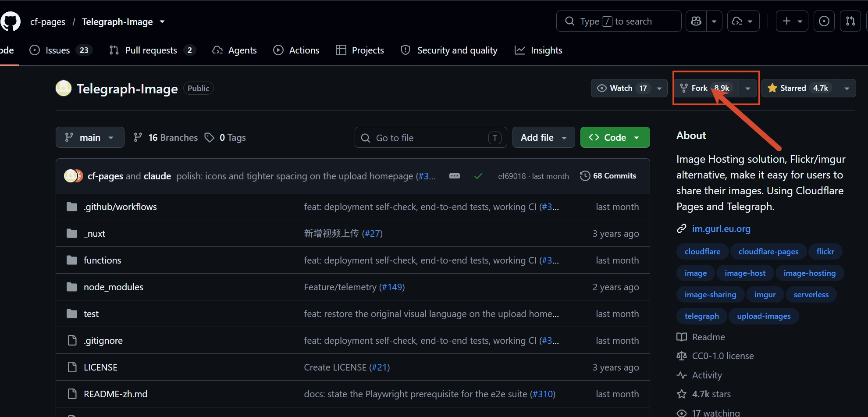Click the _nuxt folder icon

72,233
